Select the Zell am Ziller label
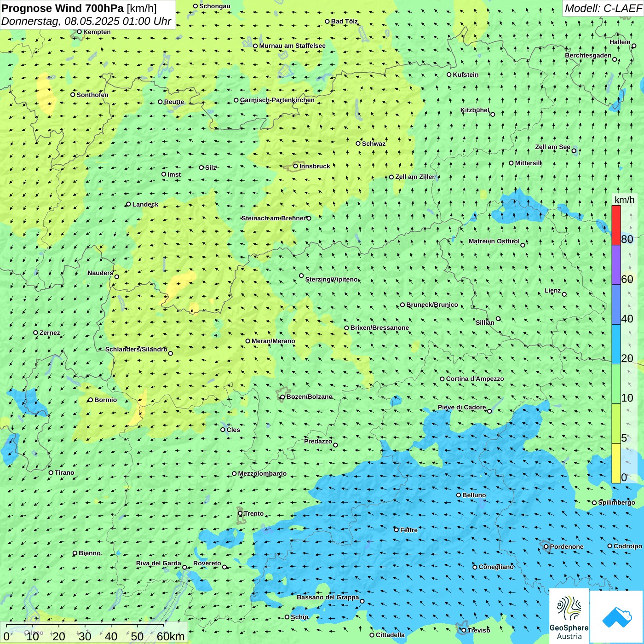644x644 pixels. click(x=415, y=177)
